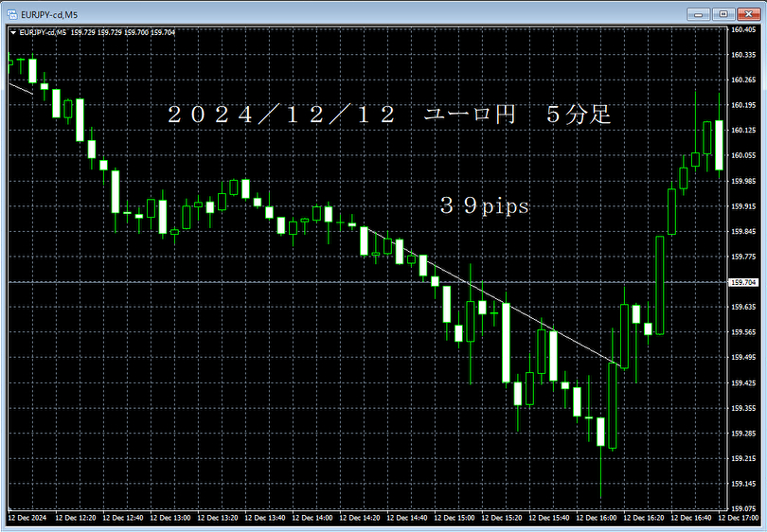This screenshot has width=767, height=532.
Task: Minimize the EURJPY-cd,M5 chart window
Action: coord(698,14)
